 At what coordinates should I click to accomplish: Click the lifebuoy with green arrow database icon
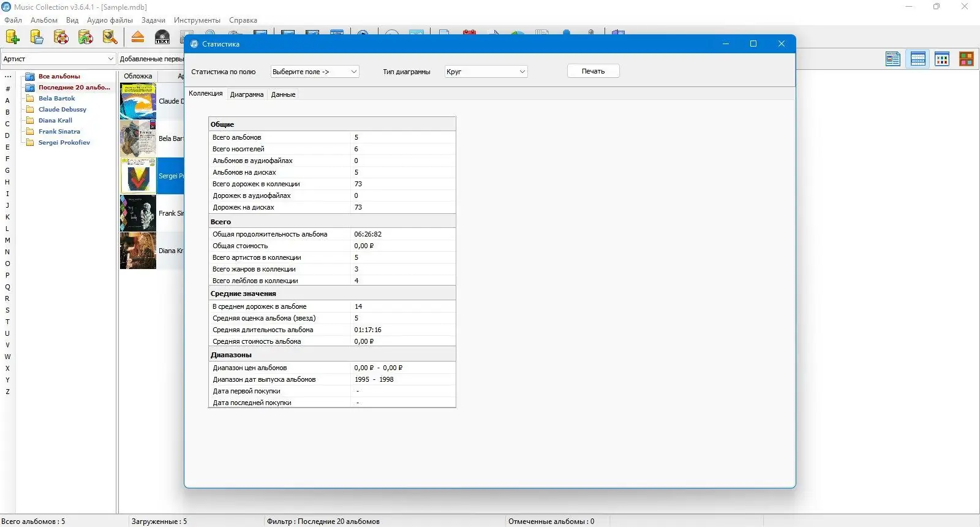tap(86, 37)
